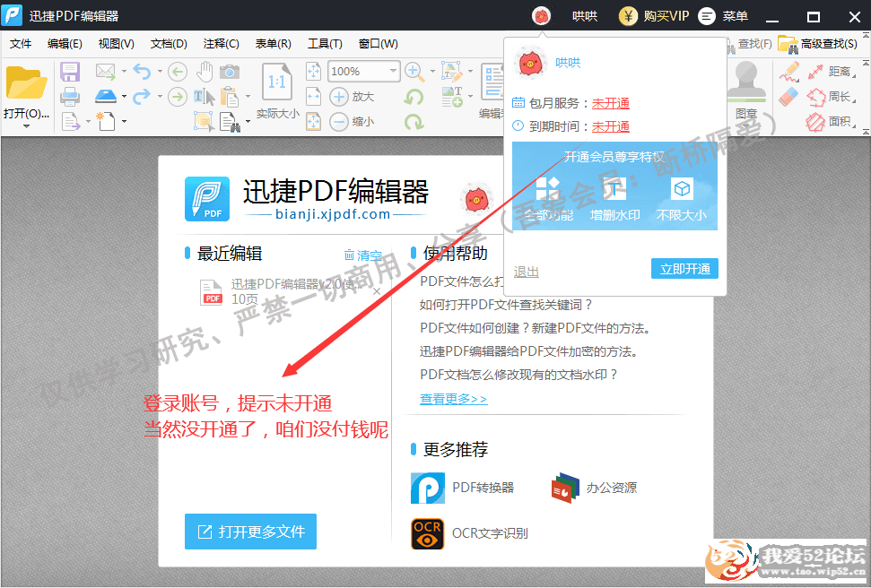Undo the last action
The width and height of the screenshot is (871, 588).
[143, 71]
